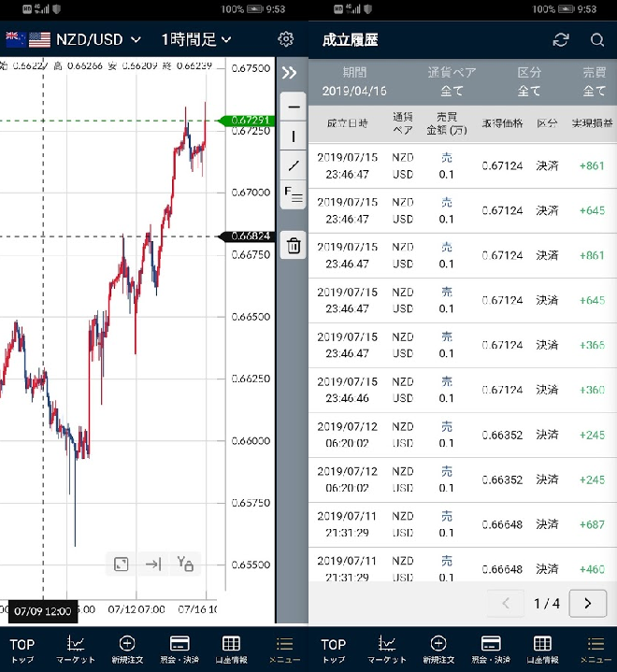This screenshot has width=617, height=672.
Task: Tap page indicator 1 / 4
Action: tap(546, 604)
